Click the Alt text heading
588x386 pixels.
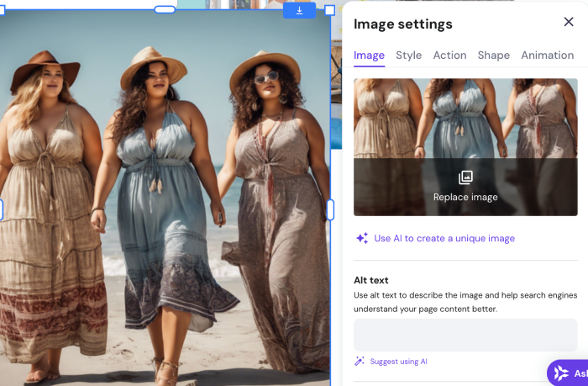371,280
